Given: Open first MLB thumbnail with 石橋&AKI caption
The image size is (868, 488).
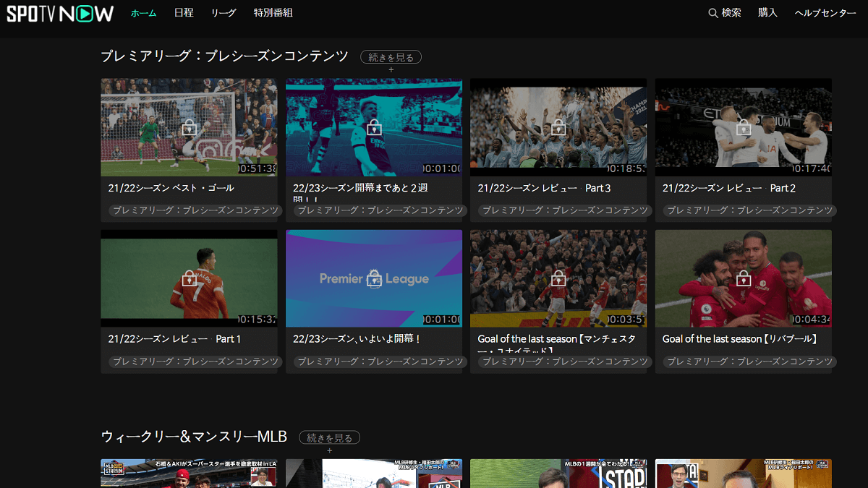Looking at the screenshot, I should click(189, 474).
